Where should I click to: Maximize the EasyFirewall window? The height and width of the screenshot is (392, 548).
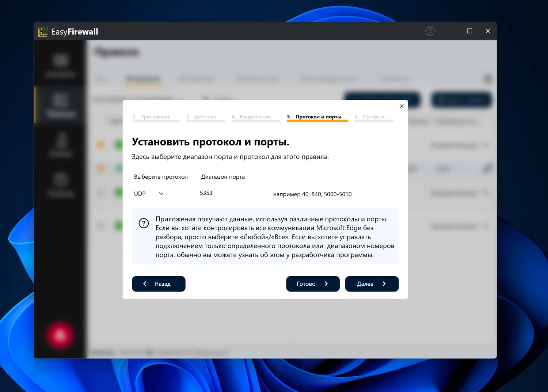(470, 31)
